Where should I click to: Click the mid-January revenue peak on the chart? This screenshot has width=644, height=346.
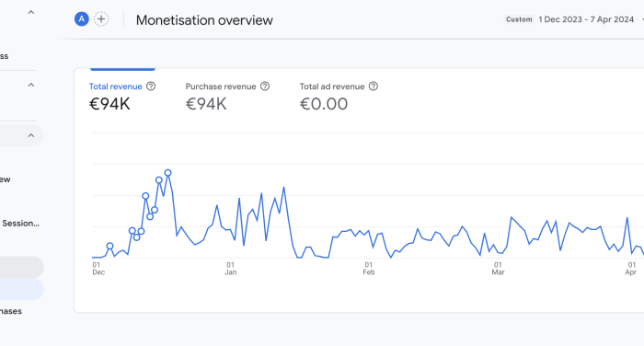click(283, 188)
